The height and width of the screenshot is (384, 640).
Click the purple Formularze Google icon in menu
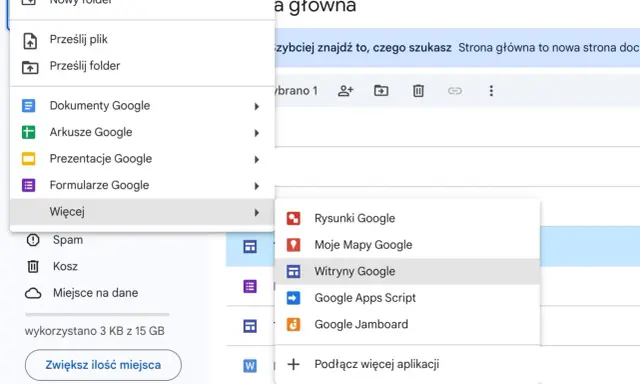pyautogui.click(x=29, y=185)
